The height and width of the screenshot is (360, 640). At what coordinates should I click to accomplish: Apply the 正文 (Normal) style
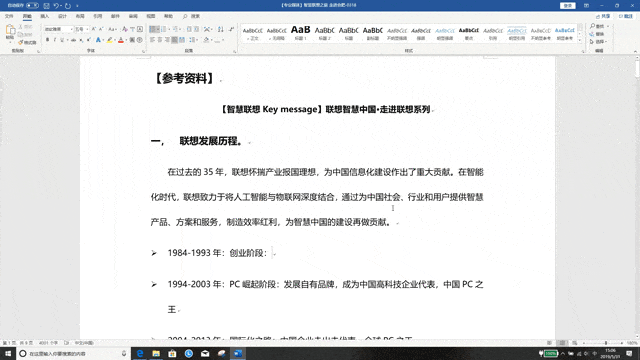pyautogui.click(x=253, y=33)
